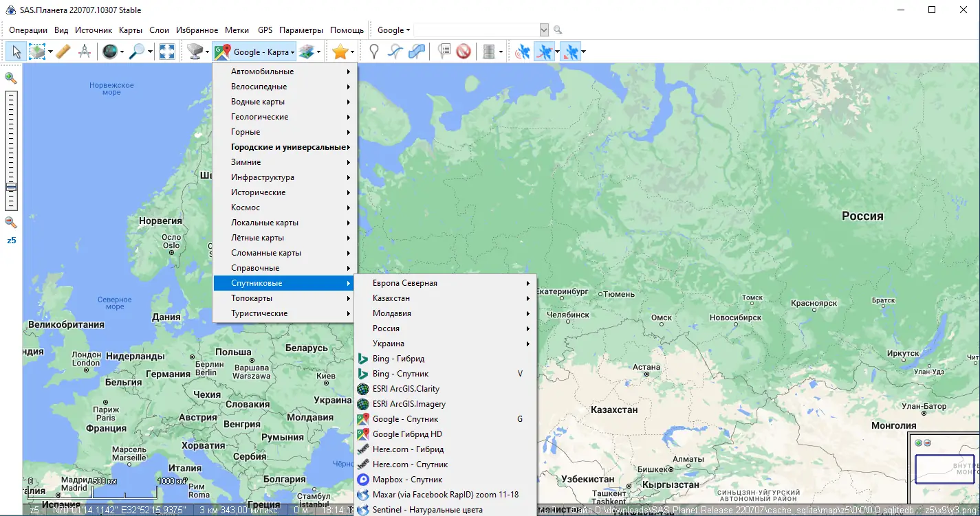This screenshot has height=516, width=980.
Task: Open the Параметры menu
Action: pyautogui.click(x=301, y=30)
